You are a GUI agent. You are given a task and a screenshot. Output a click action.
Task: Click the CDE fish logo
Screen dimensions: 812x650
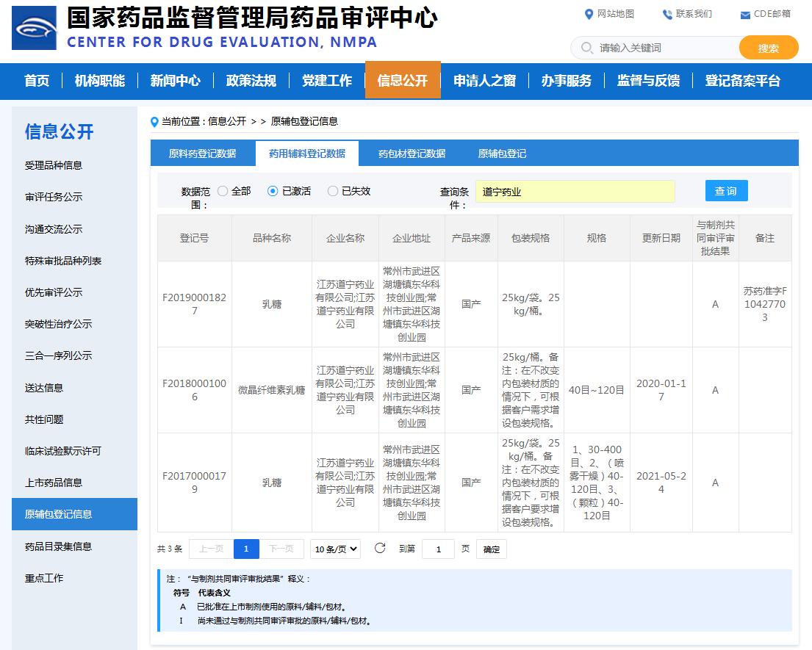35,28
